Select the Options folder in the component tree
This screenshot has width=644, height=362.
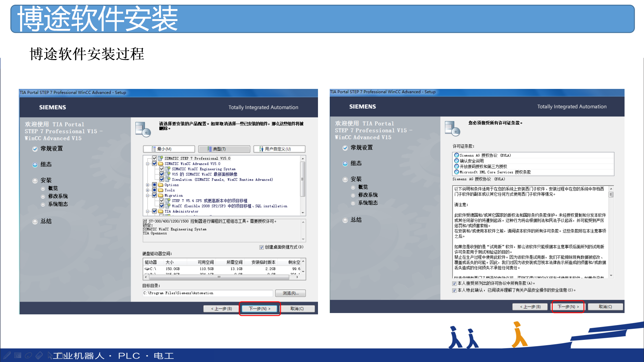[171, 185]
